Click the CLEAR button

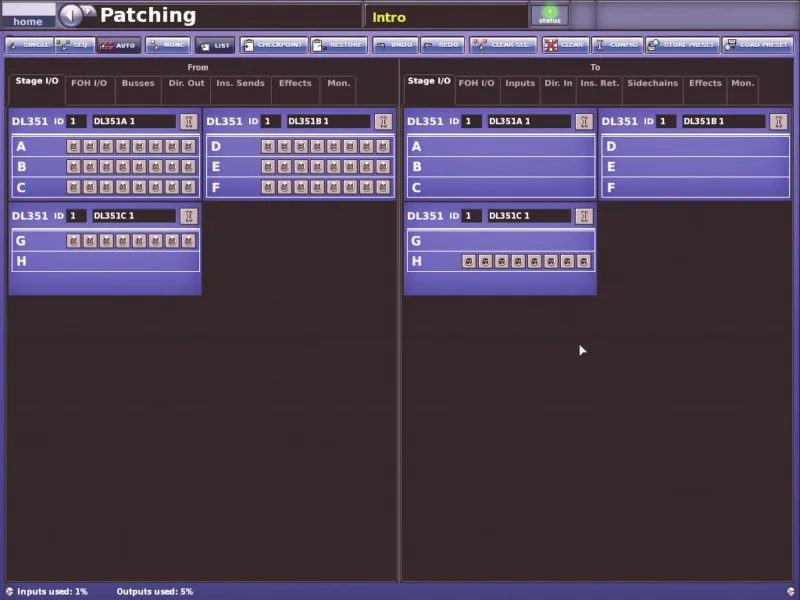(565, 45)
